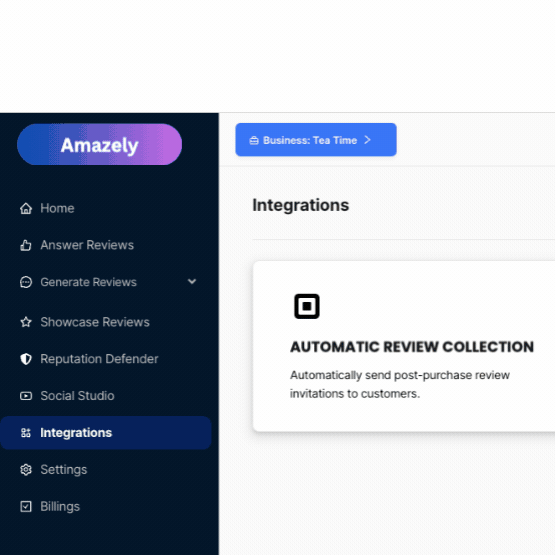Click the Amazely logo button
The image size is (555, 555).
click(x=99, y=144)
